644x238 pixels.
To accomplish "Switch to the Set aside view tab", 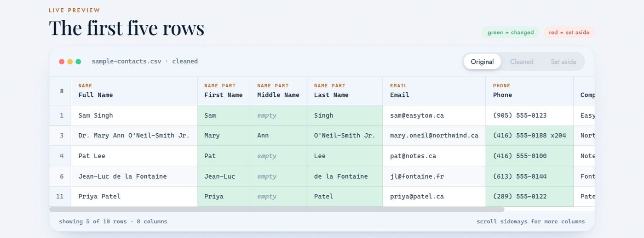I will (x=563, y=62).
